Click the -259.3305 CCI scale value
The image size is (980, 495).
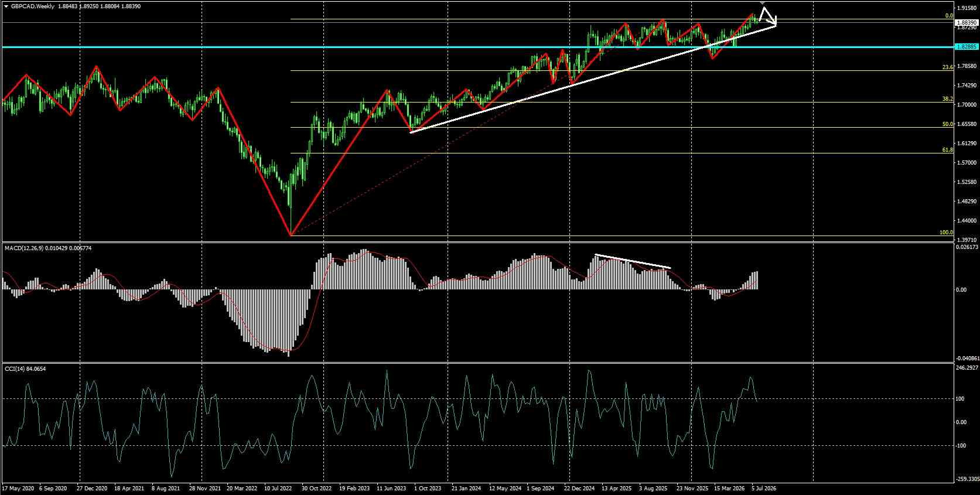point(967,479)
